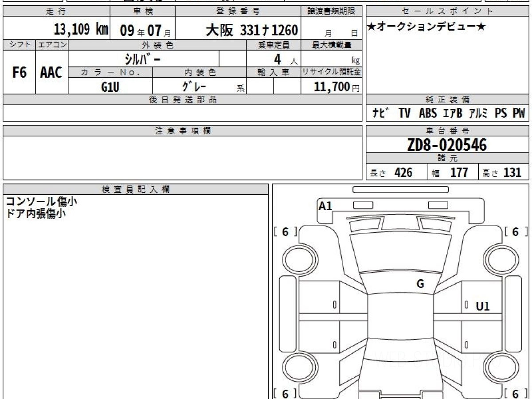Image resolution: width=532 pixels, height=399 pixels.
Task: Select the U1 dent marker beside door
Action: 483,306
